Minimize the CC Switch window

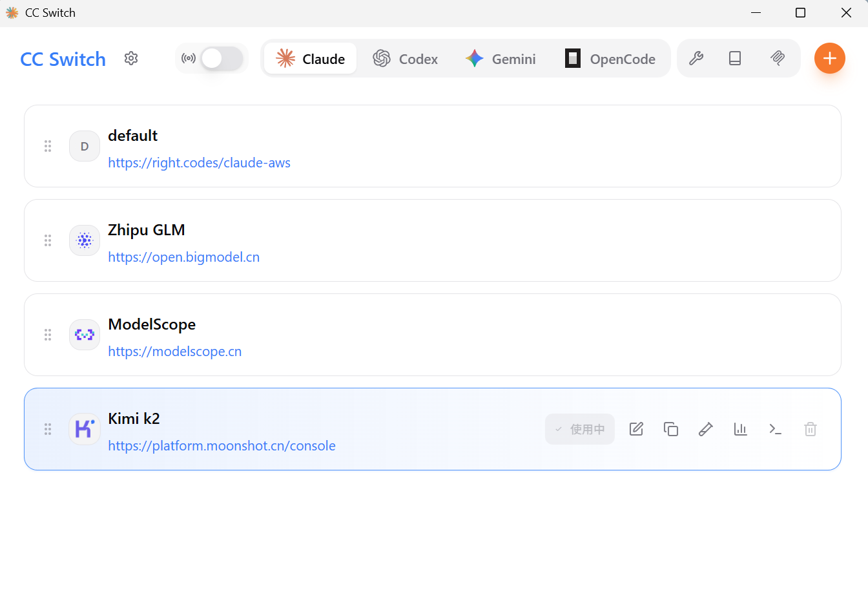[756, 13]
